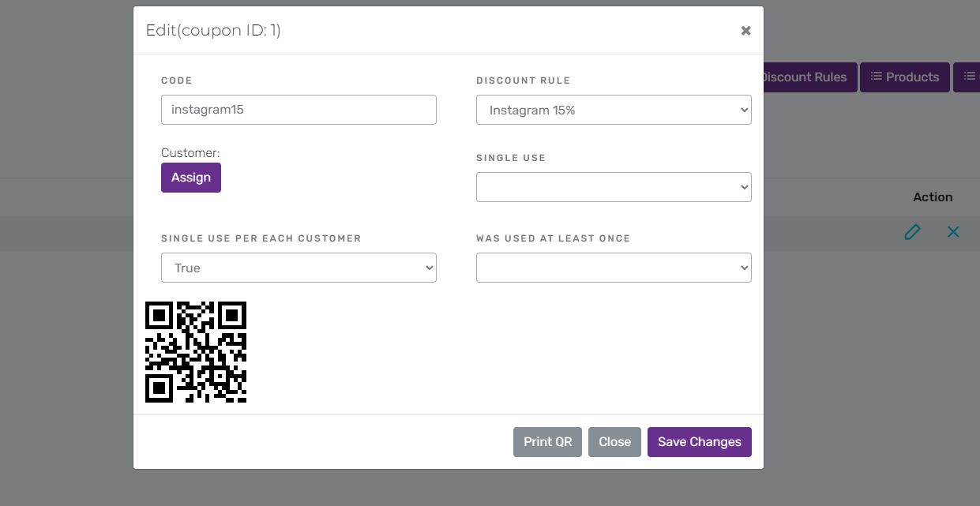The height and width of the screenshot is (506, 980).
Task: Click the Print QR button
Action: click(547, 442)
